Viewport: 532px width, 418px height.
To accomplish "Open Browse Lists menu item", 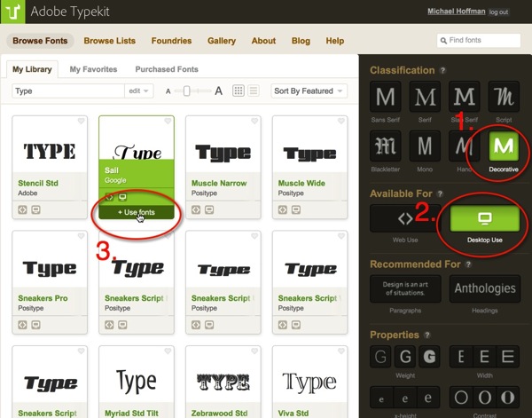I will pyautogui.click(x=110, y=41).
